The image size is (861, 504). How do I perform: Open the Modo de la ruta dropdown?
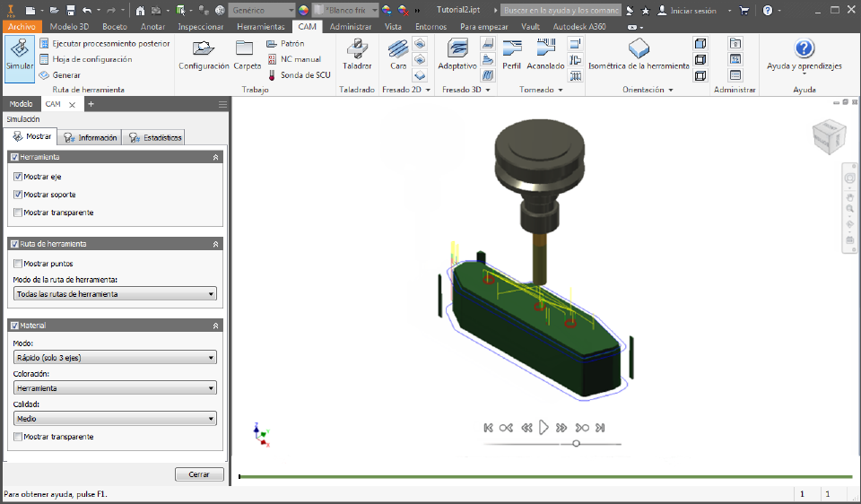click(x=115, y=294)
